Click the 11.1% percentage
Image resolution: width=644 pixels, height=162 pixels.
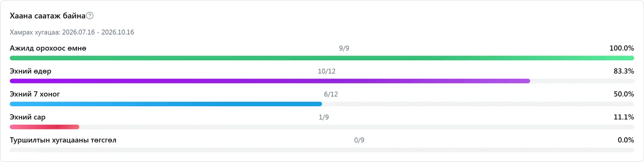tap(624, 117)
